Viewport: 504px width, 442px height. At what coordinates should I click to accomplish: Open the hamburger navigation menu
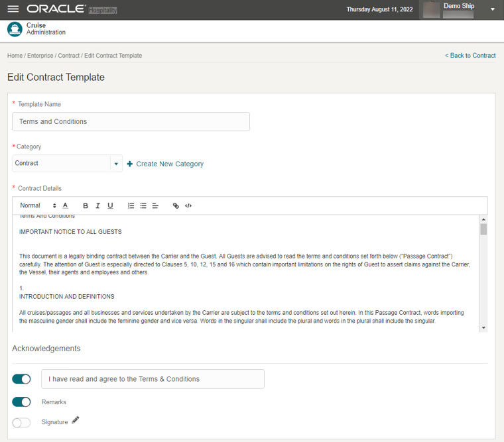13,9
